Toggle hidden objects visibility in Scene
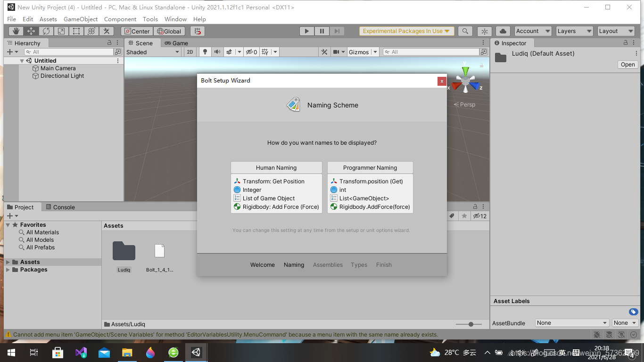644x362 pixels. 251,52
